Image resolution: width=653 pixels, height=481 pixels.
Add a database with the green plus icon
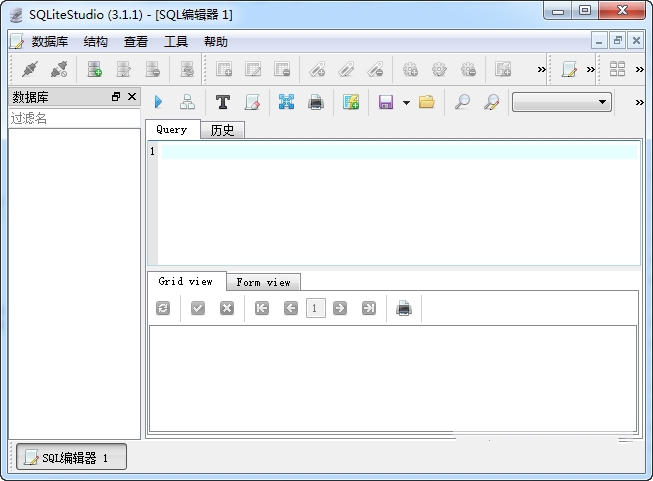pyautogui.click(x=95, y=69)
